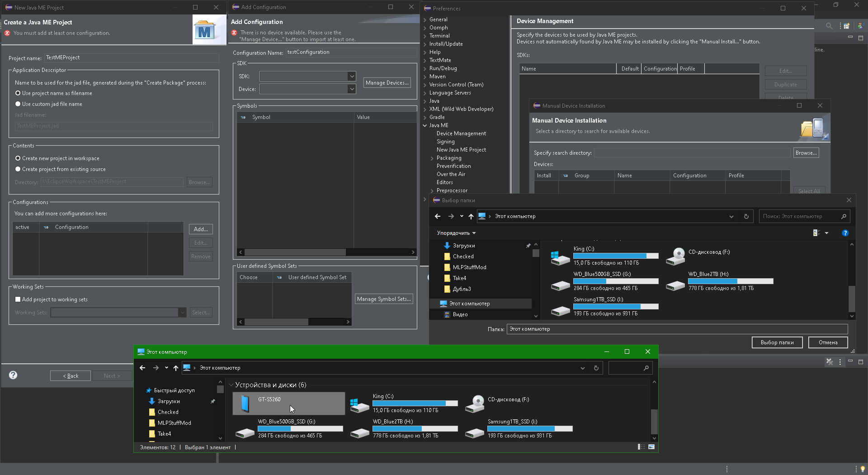
Task: Click the Eclipse search magnifier at top right
Action: (x=829, y=26)
